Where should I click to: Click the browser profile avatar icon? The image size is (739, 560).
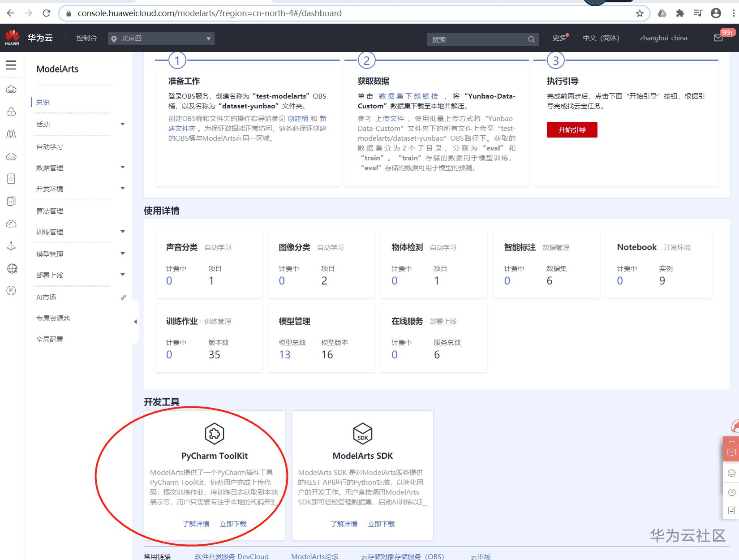[716, 13]
